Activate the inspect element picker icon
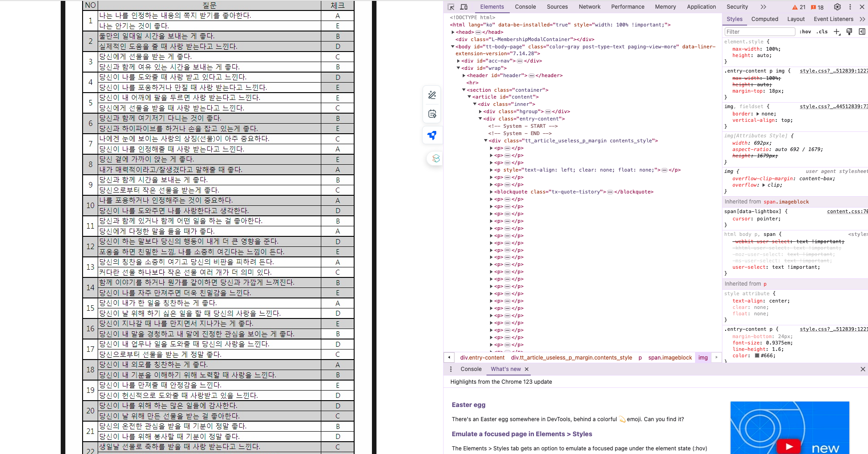This screenshot has width=868, height=454. tap(451, 7)
